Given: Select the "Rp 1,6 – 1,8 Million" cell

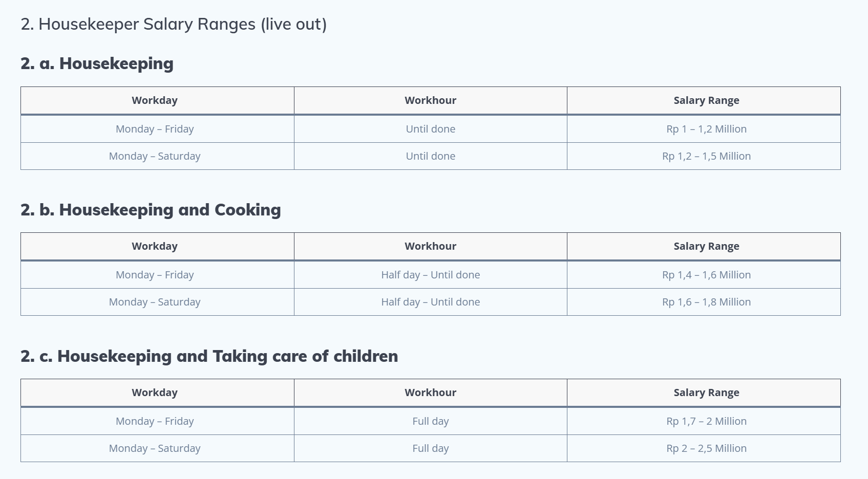Looking at the screenshot, I should tap(706, 302).
